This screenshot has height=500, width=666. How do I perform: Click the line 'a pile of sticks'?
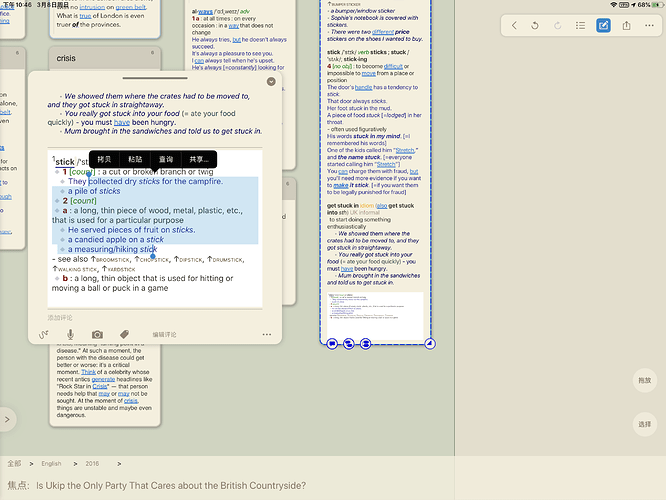coord(94,191)
